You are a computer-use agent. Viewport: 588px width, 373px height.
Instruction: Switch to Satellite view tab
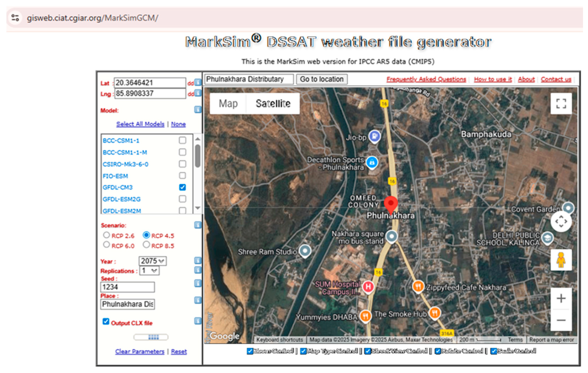(x=273, y=103)
